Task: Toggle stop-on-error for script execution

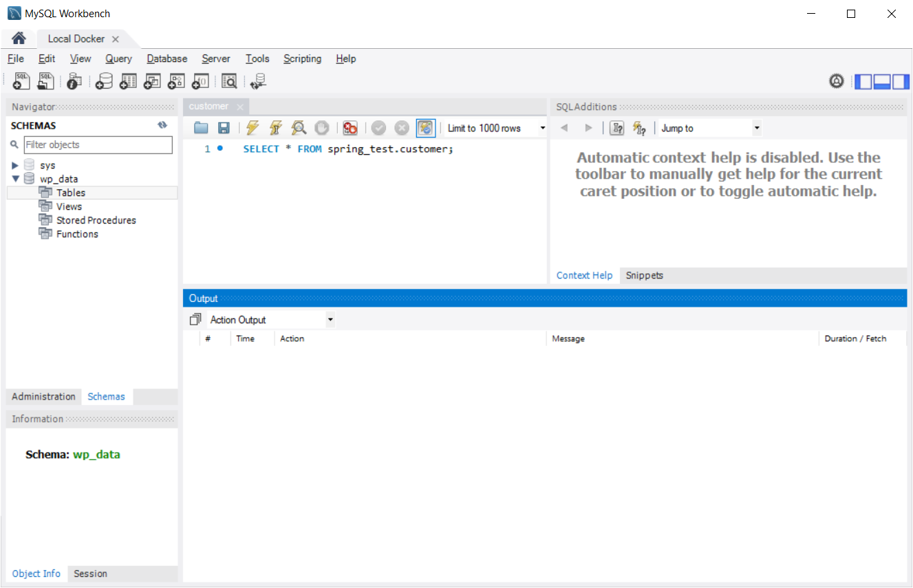Action: [x=350, y=128]
